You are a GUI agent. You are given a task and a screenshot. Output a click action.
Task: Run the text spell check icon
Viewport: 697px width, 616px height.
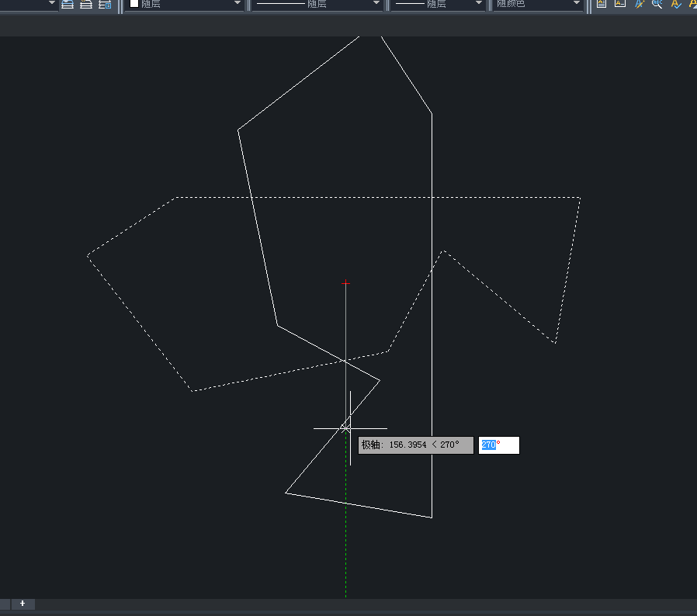(676, 4)
